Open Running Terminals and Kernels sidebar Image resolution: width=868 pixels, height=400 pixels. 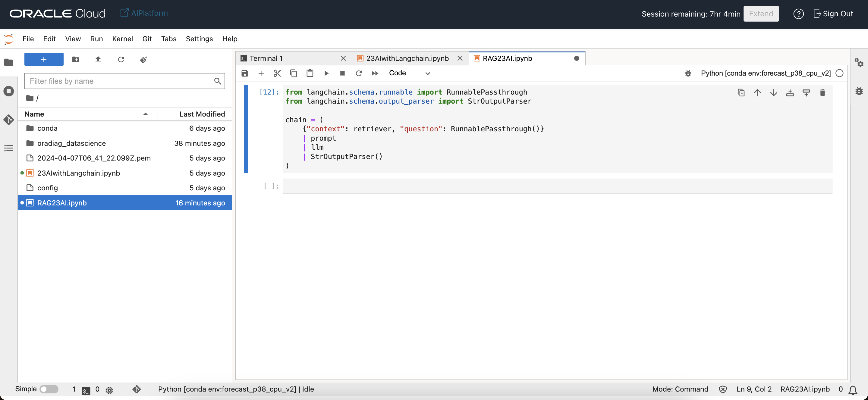(x=8, y=91)
